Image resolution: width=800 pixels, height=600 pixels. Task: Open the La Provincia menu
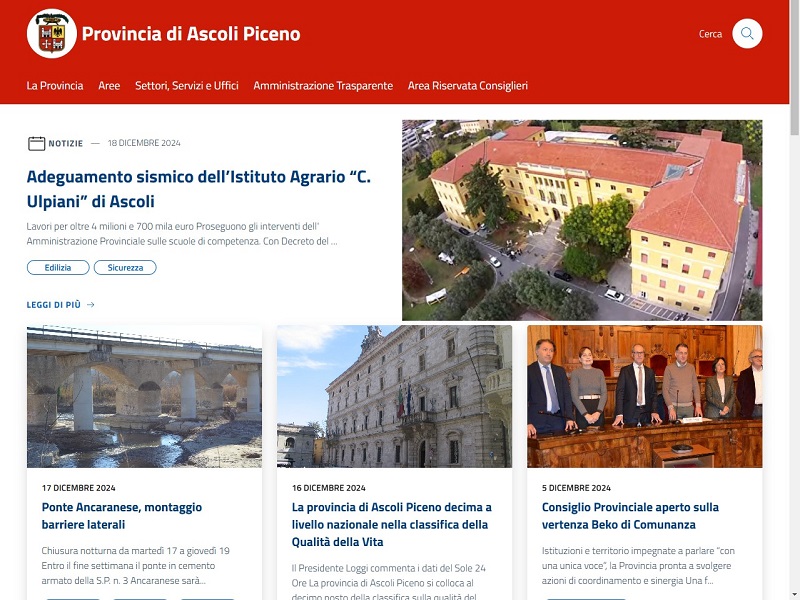point(55,86)
